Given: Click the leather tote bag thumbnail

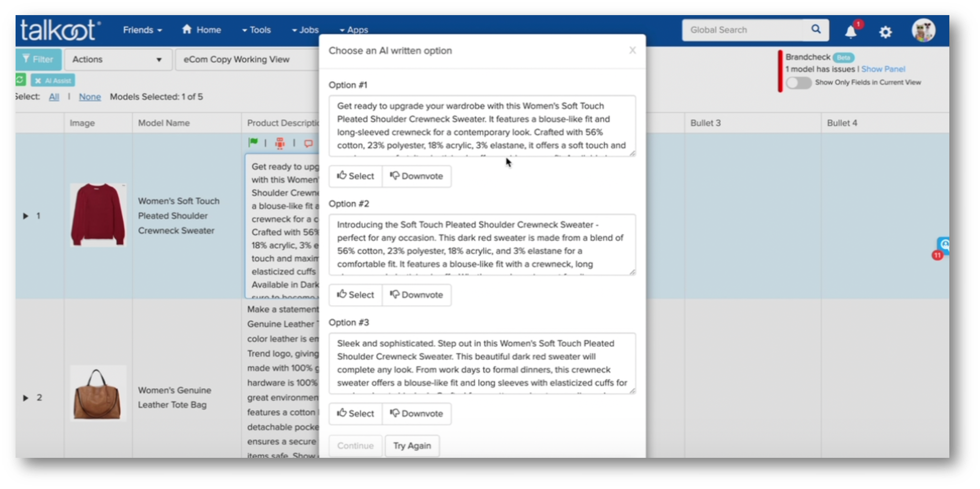Looking at the screenshot, I should coord(98,394).
